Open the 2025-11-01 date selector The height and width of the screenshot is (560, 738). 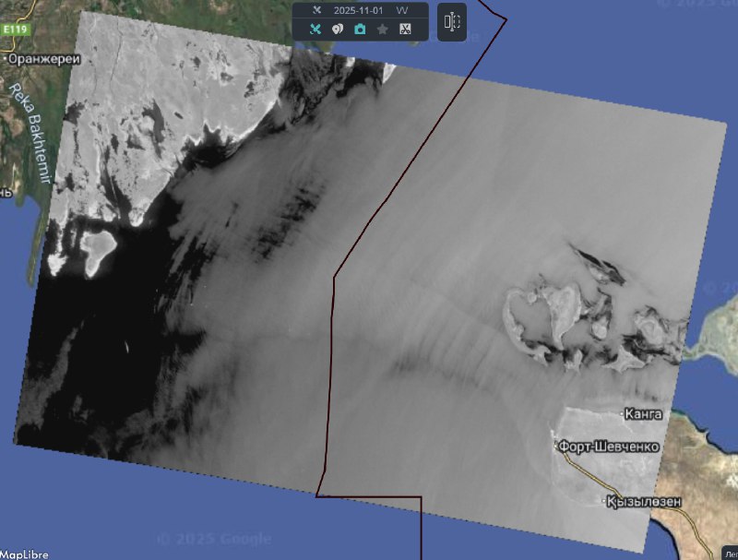point(360,10)
